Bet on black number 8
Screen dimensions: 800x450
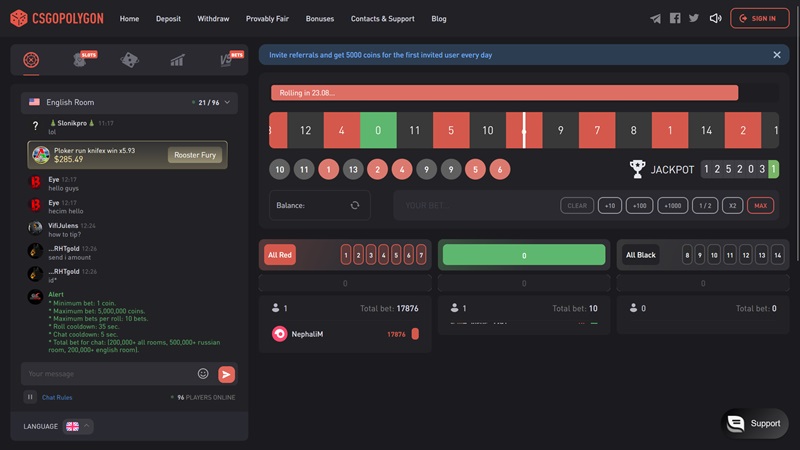(687, 255)
